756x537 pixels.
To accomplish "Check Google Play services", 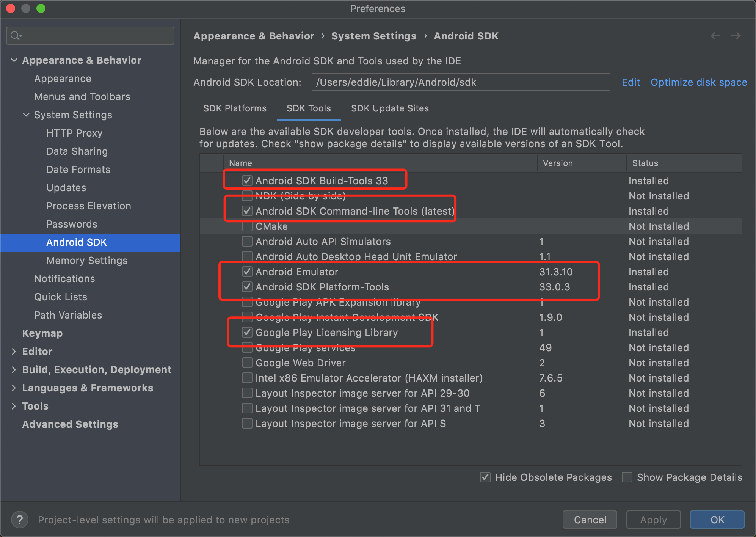I will pos(247,347).
